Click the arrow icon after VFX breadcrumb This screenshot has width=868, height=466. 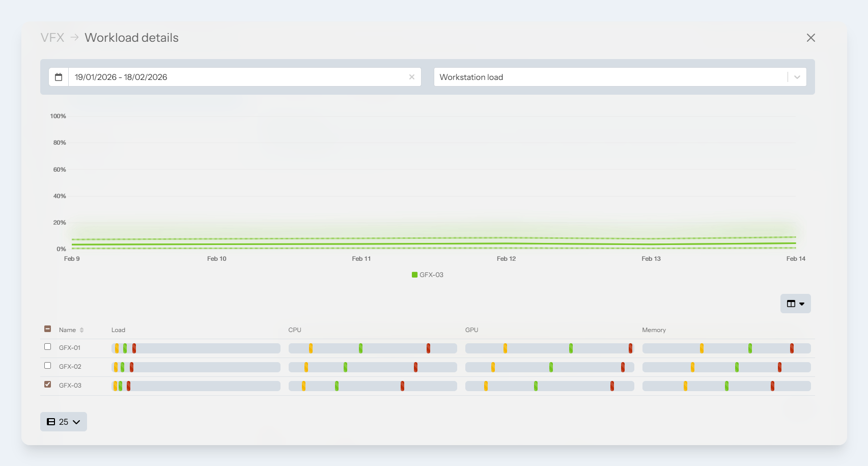[74, 37]
